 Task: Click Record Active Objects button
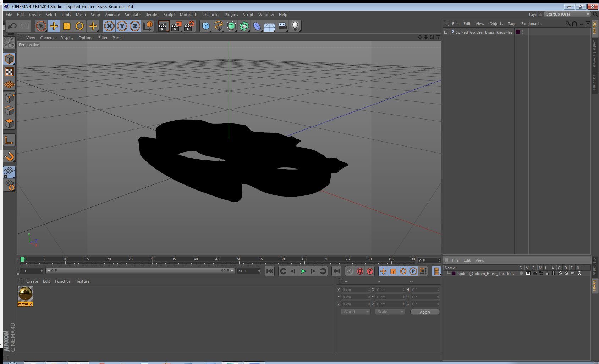click(x=350, y=271)
